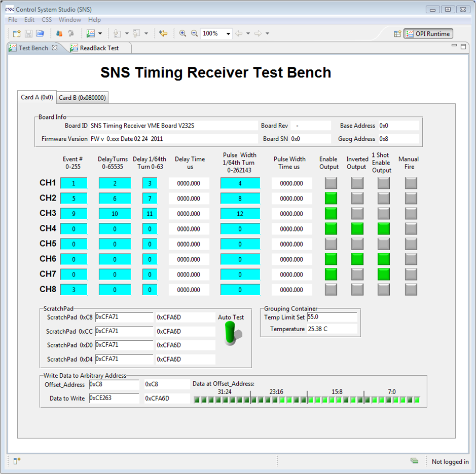The width and height of the screenshot is (476, 474).
Task: Click the Open folder toolbar icon
Action: (x=40, y=33)
